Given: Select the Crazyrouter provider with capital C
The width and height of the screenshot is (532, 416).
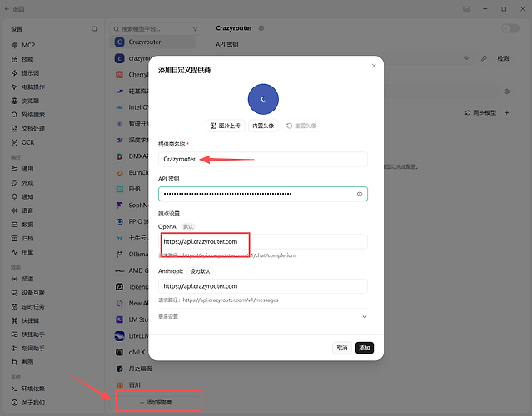Looking at the screenshot, I should pyautogui.click(x=153, y=42).
